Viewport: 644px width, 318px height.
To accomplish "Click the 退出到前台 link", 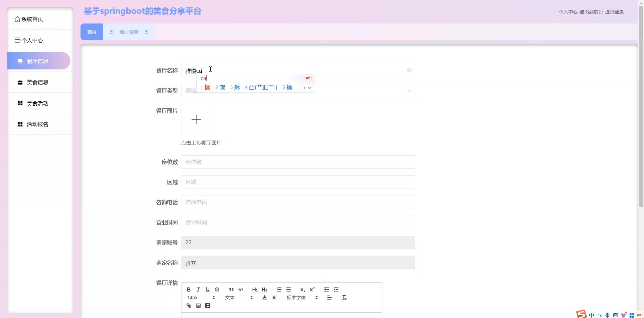I will [x=591, y=12].
